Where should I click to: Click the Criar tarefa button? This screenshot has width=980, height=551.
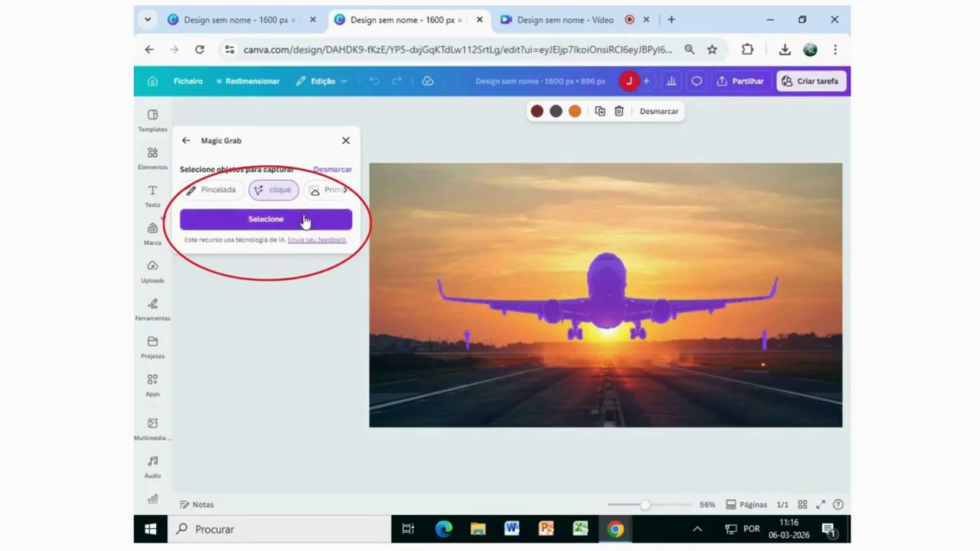810,81
